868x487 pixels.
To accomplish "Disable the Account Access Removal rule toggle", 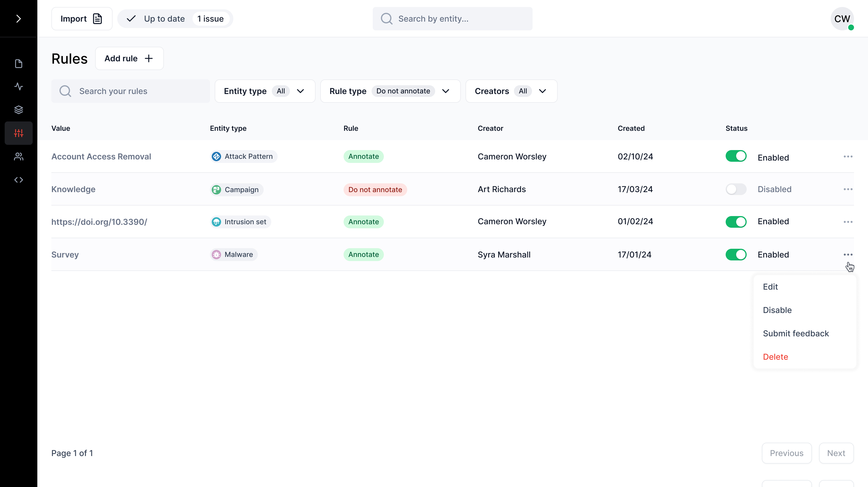I will [736, 156].
